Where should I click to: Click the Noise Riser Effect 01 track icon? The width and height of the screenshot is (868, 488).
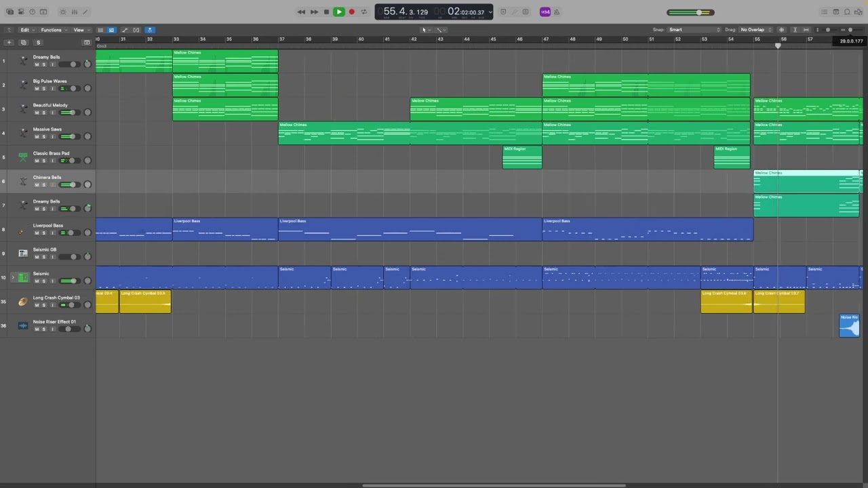coord(23,326)
